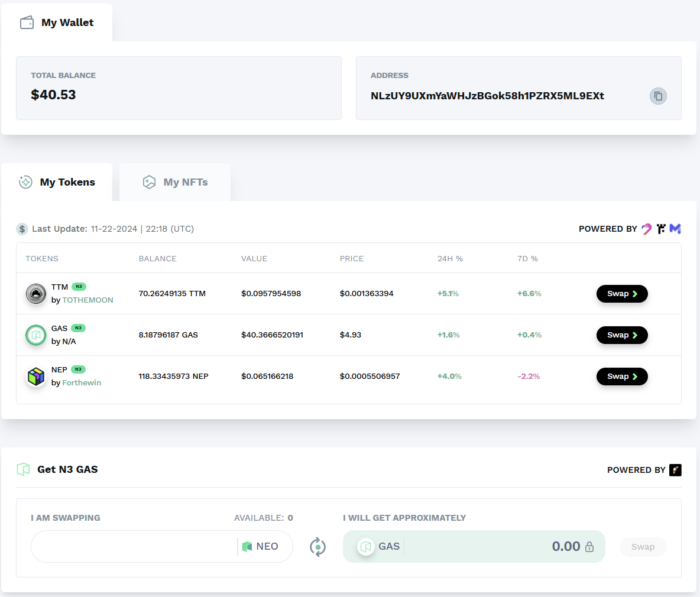Open the My Tokens tab
The width and height of the screenshot is (700, 597).
tap(57, 182)
